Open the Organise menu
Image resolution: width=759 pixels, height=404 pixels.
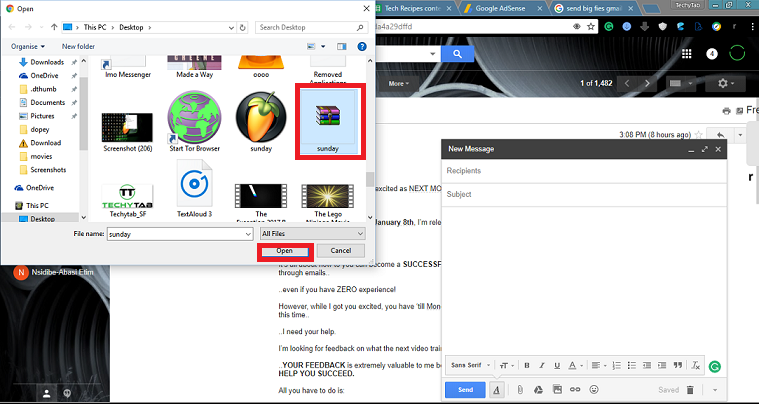pos(28,46)
